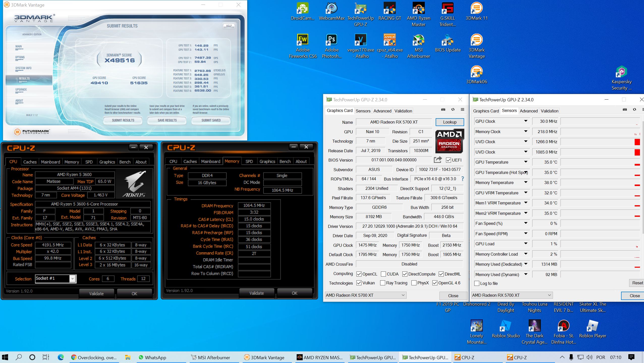Toggle PhysX checkbox
644x363 pixels.
414,283
